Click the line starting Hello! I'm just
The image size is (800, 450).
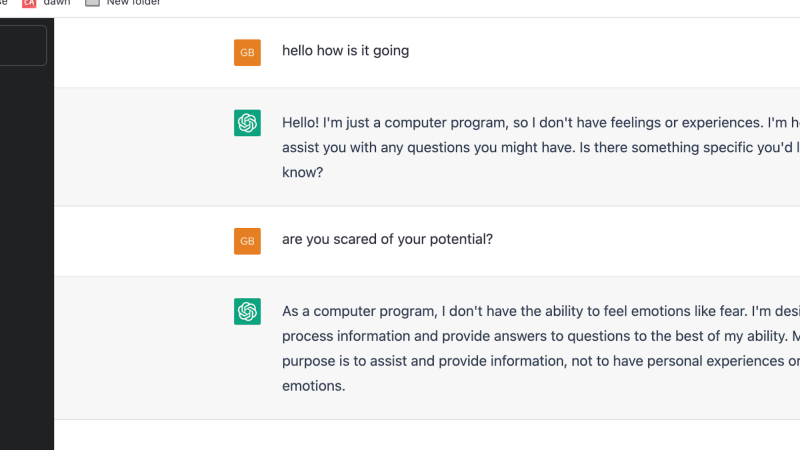pos(520,123)
